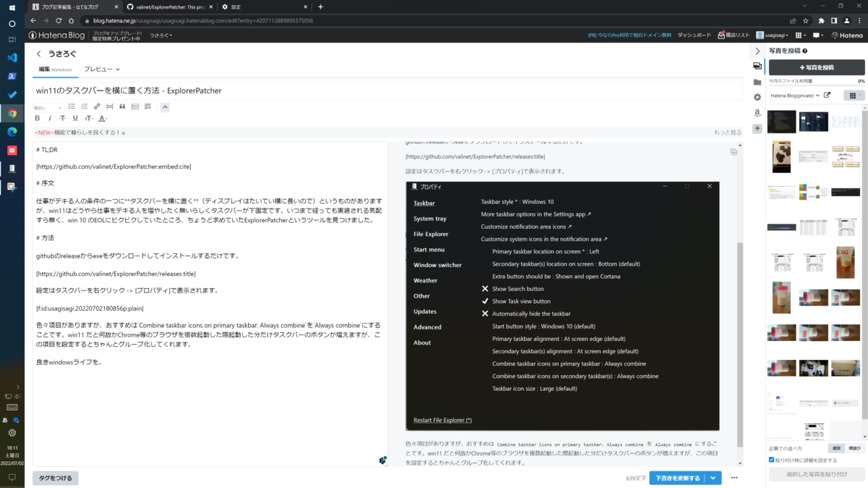Insert footnote from editor toolbar
The height and width of the screenshot is (488, 868).
[148, 106]
